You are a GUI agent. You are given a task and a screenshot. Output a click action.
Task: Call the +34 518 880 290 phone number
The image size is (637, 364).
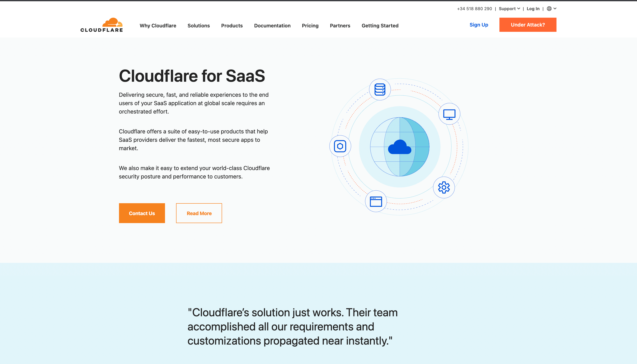pos(474,8)
